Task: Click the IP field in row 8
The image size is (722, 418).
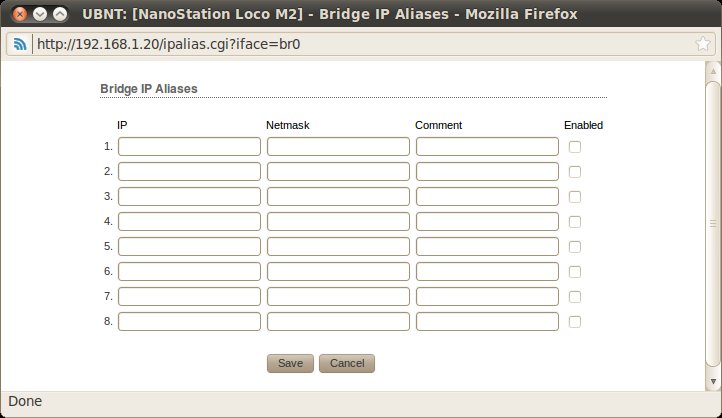Action: (x=189, y=322)
